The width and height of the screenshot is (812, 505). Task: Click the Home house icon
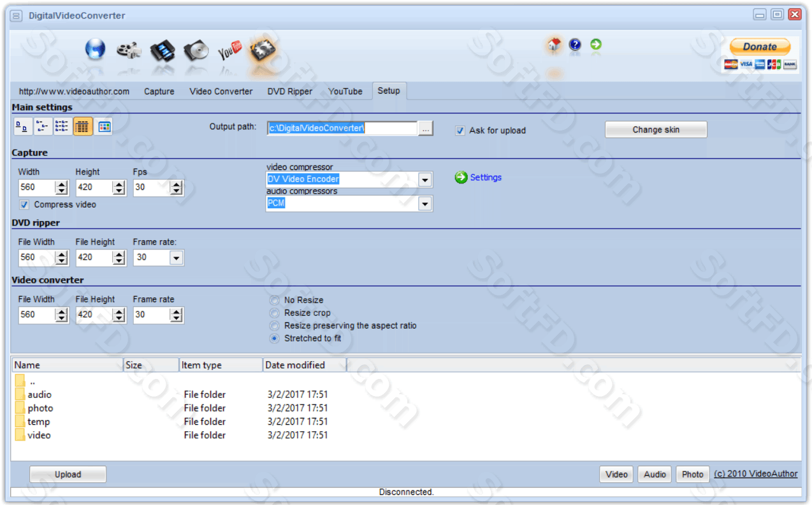pyautogui.click(x=554, y=45)
